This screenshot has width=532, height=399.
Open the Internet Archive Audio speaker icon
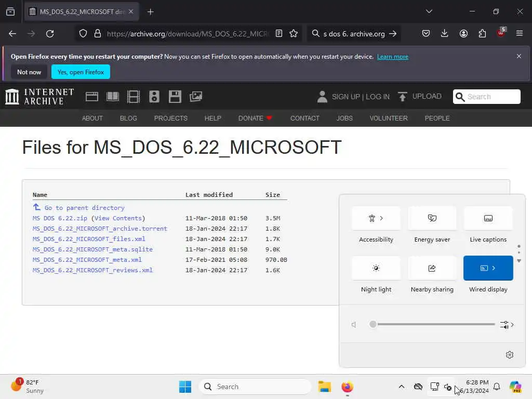click(154, 97)
